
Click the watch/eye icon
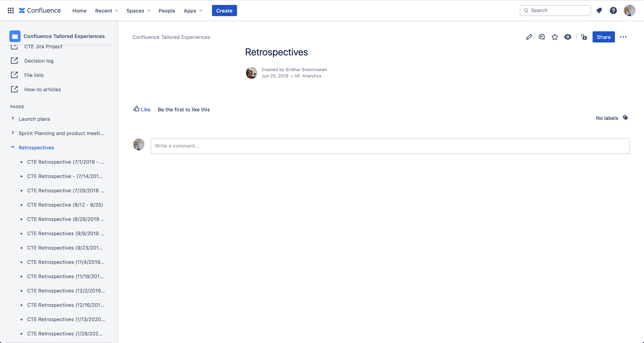click(568, 37)
